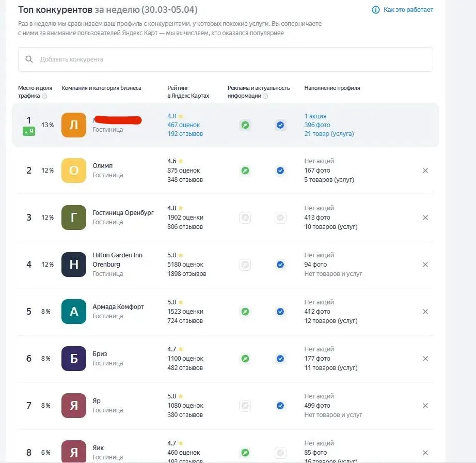The height and width of the screenshot is (463, 476).
Task: Remove Яик from competitors list
Action: pos(425,453)
